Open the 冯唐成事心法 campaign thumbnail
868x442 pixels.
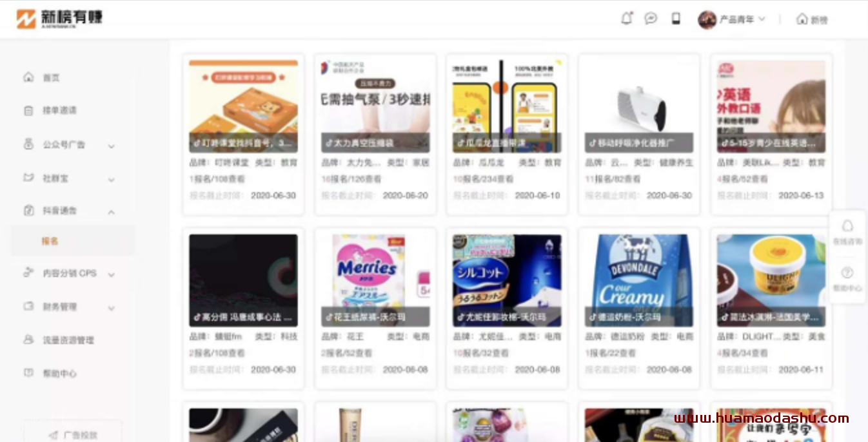(x=243, y=280)
